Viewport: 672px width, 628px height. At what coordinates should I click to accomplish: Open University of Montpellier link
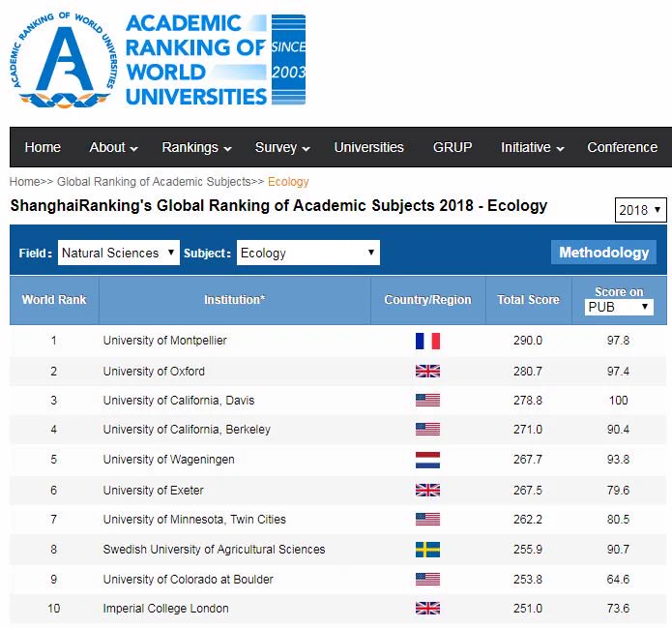(x=165, y=341)
